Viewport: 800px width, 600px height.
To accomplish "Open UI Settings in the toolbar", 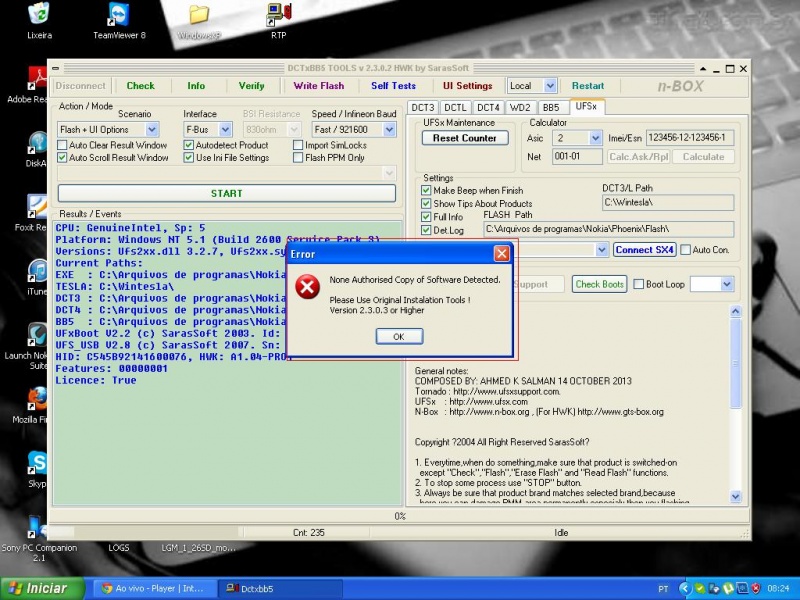I will (467, 86).
